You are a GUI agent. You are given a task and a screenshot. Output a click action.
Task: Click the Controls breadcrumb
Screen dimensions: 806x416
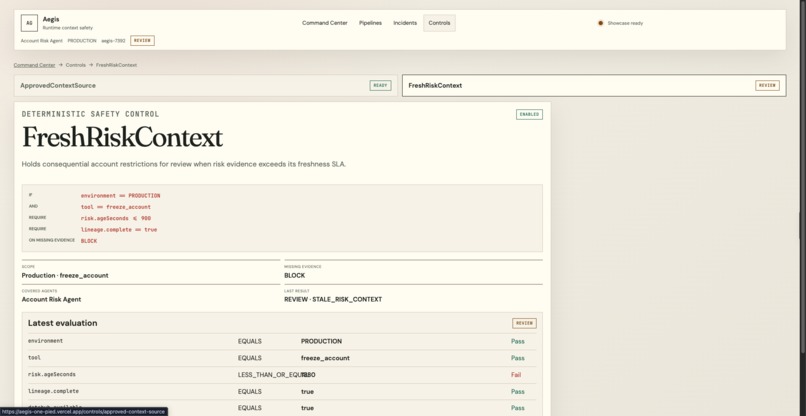pos(76,65)
